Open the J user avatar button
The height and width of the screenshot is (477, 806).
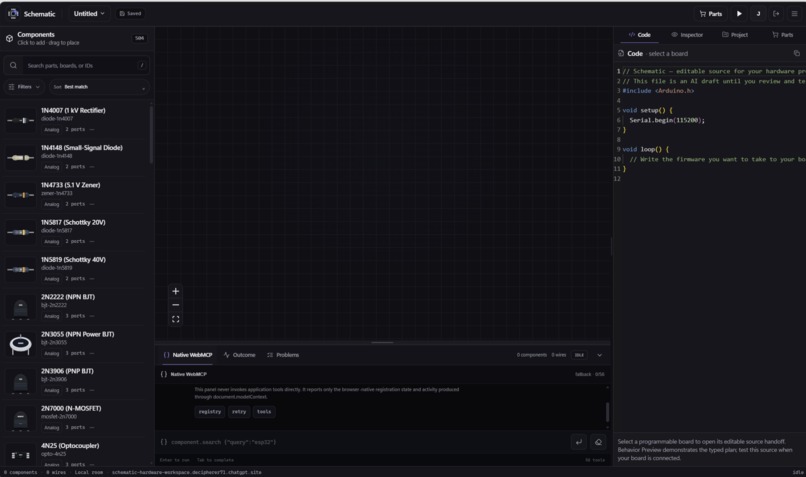coord(758,14)
